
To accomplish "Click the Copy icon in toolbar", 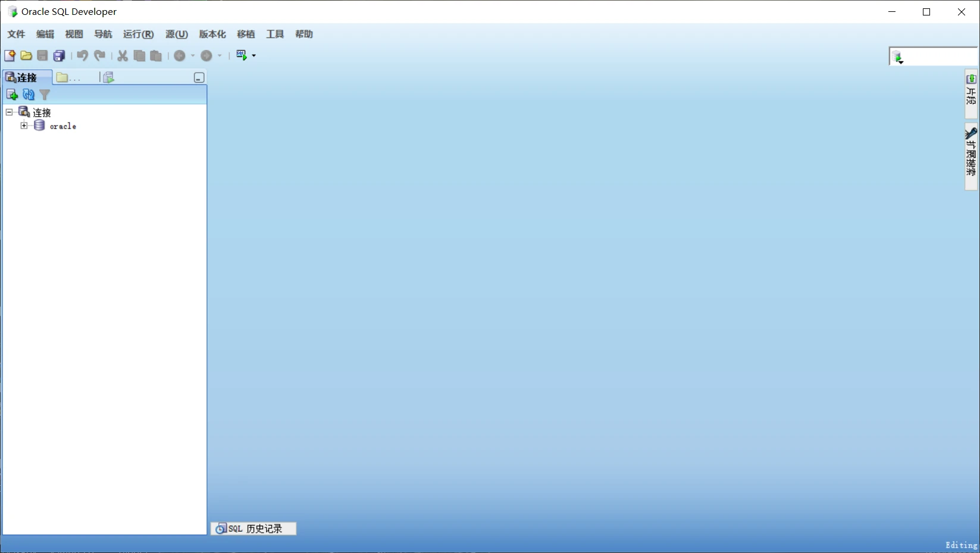I will point(139,55).
